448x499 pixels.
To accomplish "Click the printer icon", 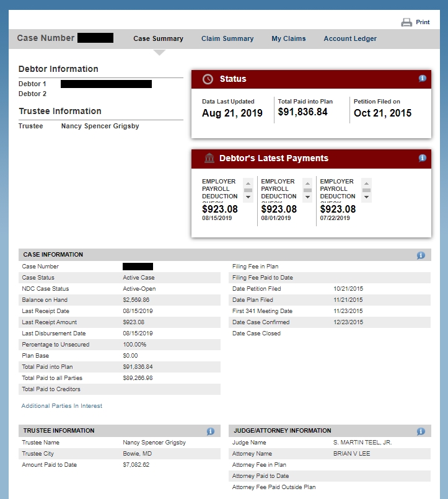I will pos(406,22).
